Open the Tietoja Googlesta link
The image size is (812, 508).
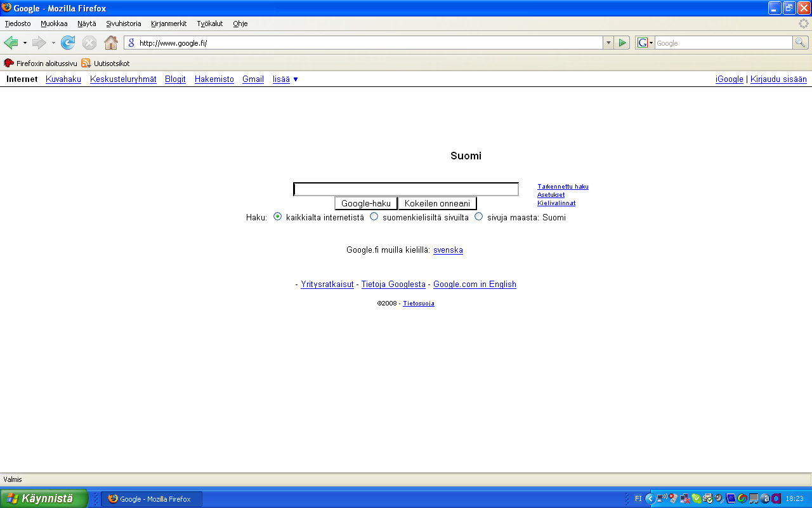(393, 284)
